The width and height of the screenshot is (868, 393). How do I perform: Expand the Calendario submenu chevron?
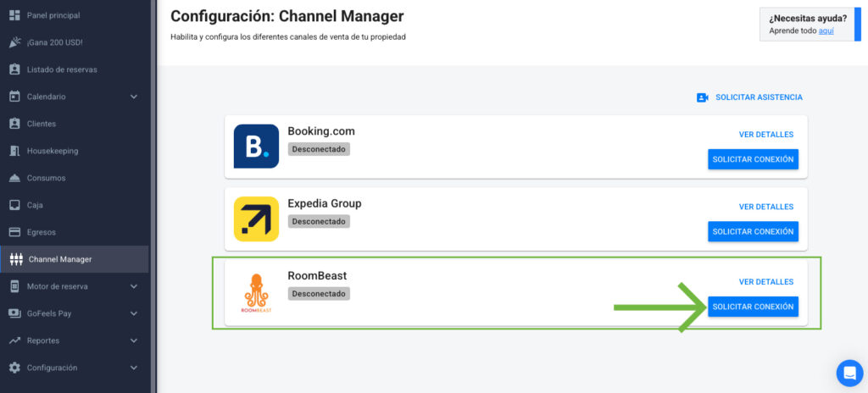tap(133, 97)
